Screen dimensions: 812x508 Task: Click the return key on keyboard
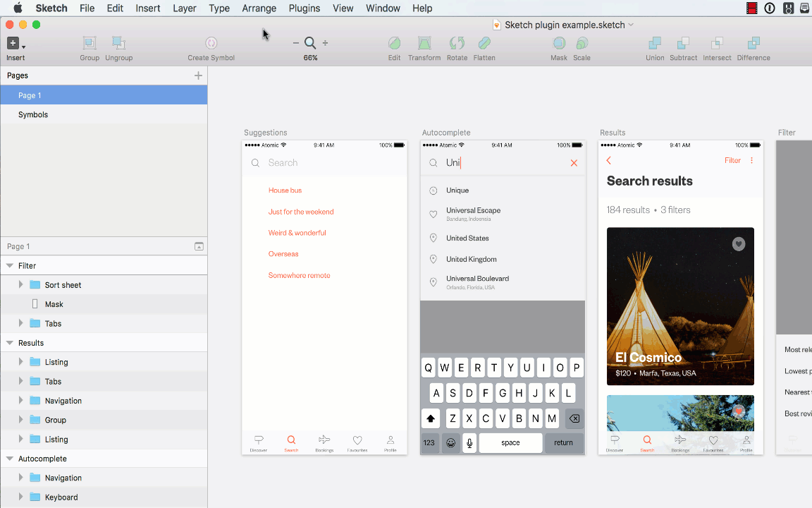click(x=563, y=442)
